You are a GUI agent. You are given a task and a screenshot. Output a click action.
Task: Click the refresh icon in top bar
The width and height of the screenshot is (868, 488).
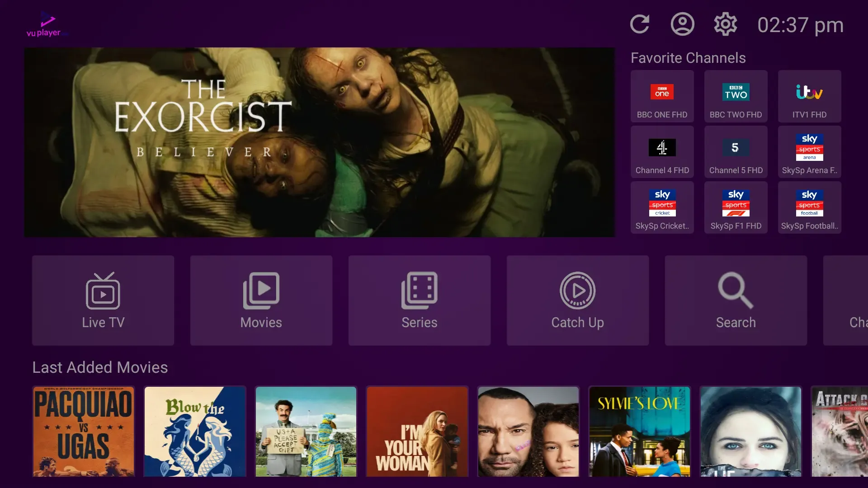coord(640,24)
